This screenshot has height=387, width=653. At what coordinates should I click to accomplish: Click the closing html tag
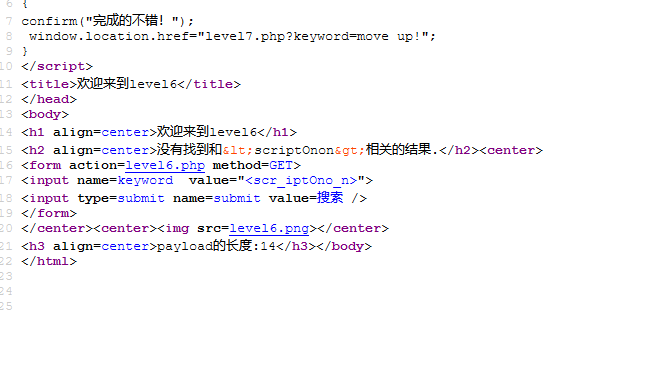49,261
